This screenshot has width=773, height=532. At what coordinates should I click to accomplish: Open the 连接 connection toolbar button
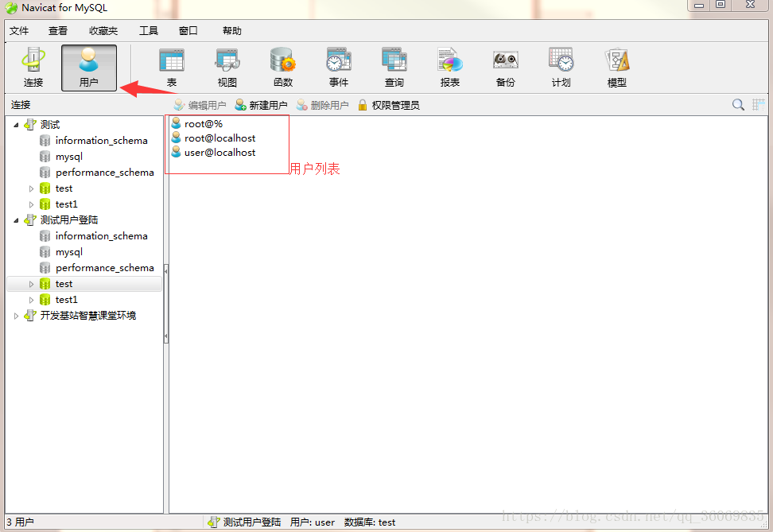(33, 68)
